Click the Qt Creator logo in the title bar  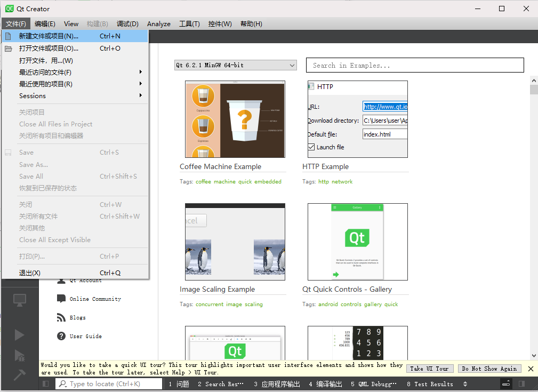coord(9,9)
